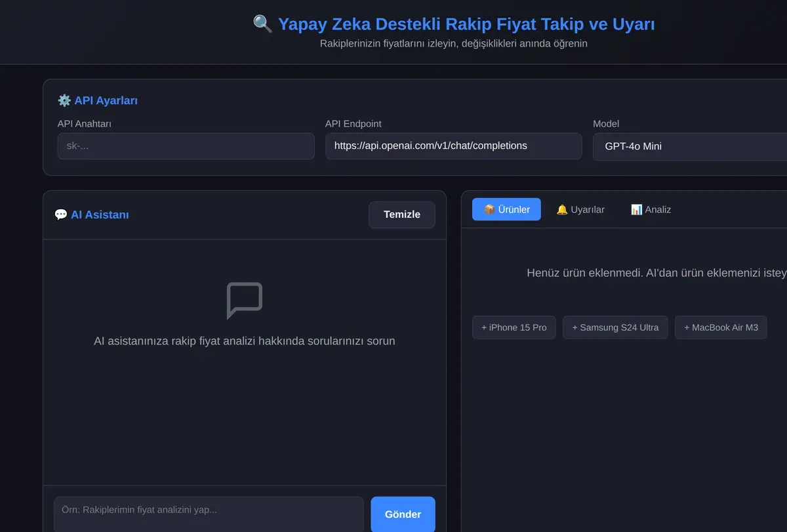Viewport: 787px width, 532px height.
Task: Click the subtitle starting with Rakiplerinizin fiyatlarını izleyin
Action: pos(454,44)
